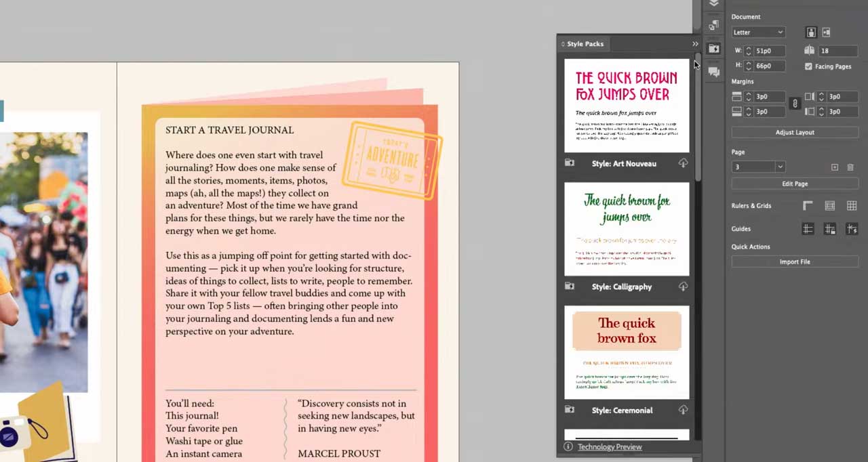Open the page number dropdown
Screen dimensions: 868x462
(x=758, y=167)
